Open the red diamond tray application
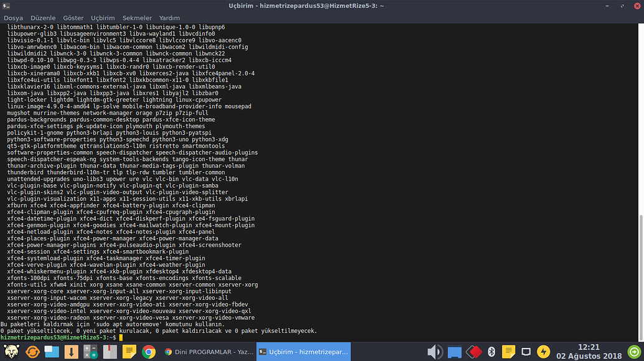 click(474, 352)
